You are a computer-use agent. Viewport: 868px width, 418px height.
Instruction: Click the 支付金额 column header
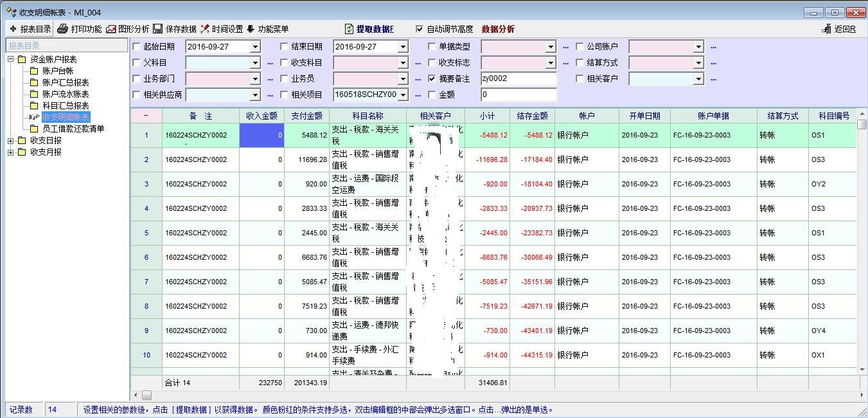coord(306,116)
